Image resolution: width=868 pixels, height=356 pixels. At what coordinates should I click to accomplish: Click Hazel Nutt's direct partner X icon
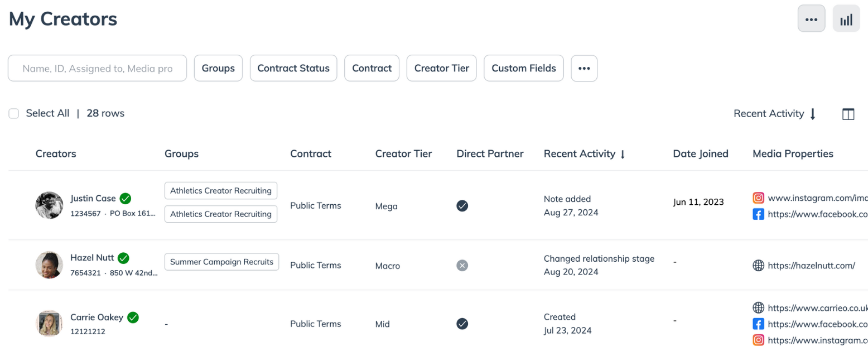click(x=462, y=266)
